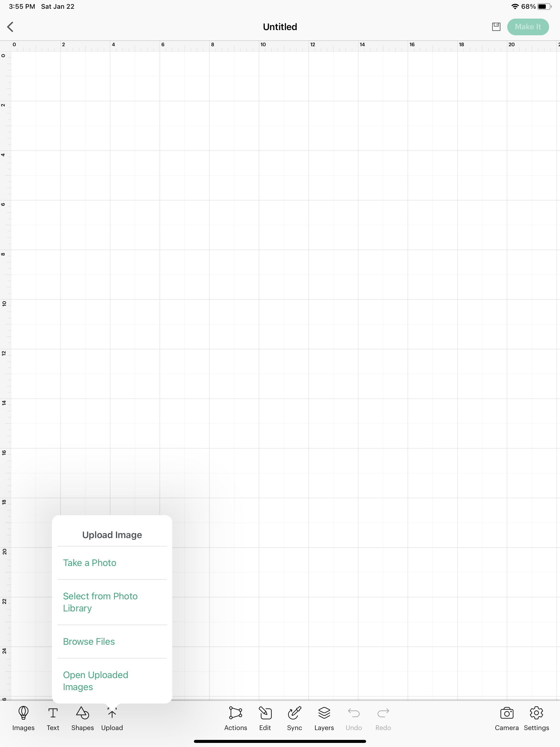Choose Take a Photo option
560x747 pixels.
(90, 563)
